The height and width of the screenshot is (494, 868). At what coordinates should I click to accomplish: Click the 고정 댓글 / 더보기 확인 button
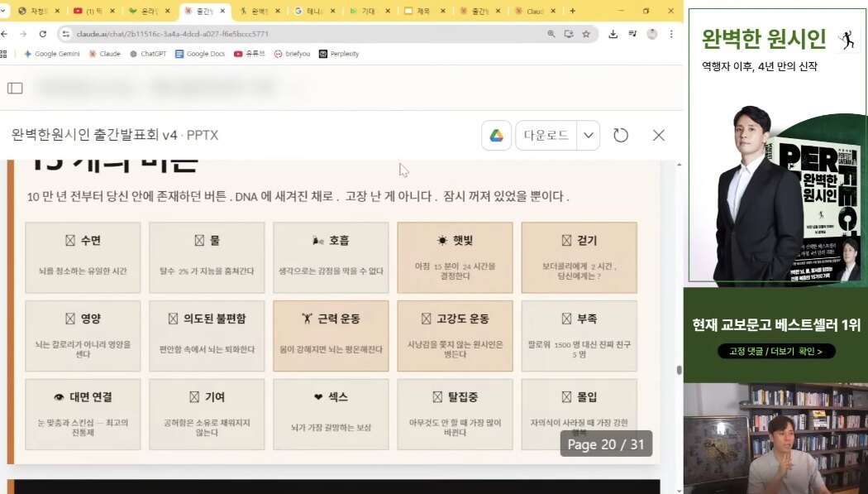pyautogui.click(x=775, y=352)
